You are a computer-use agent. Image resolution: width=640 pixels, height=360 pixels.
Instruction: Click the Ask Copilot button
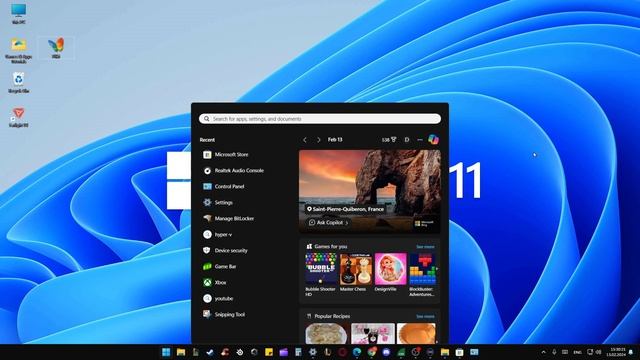click(328, 222)
